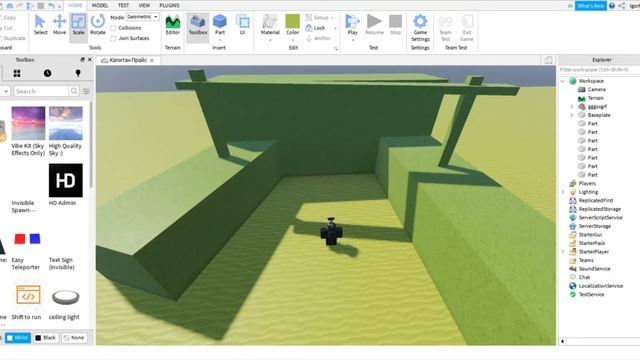Click the What's New button
This screenshot has width=640, height=360.
point(590,5)
